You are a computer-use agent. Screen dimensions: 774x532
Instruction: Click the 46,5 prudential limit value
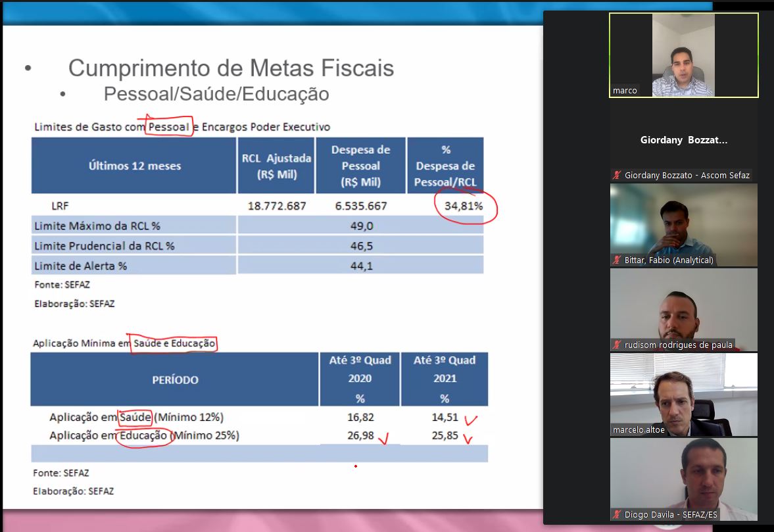coord(361,246)
